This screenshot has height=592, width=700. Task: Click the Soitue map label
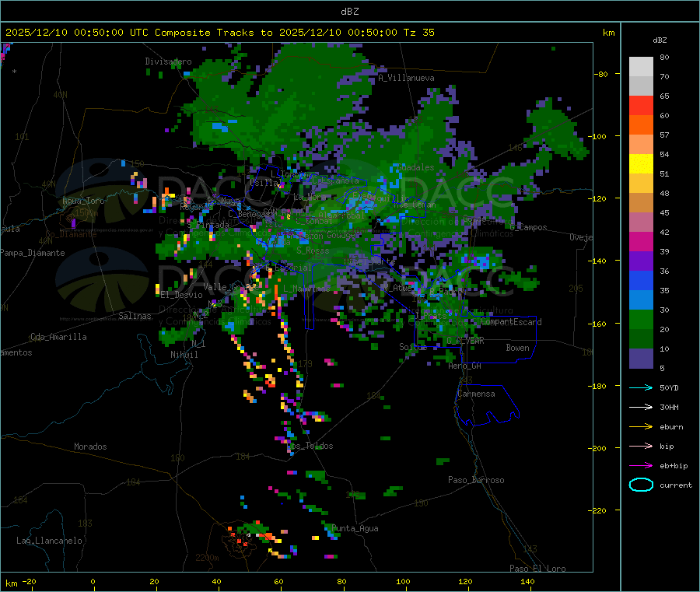point(413,347)
